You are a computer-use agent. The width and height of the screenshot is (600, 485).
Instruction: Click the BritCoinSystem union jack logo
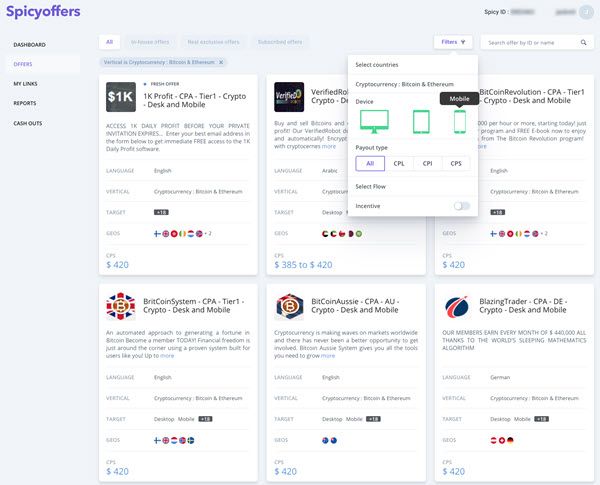121,306
